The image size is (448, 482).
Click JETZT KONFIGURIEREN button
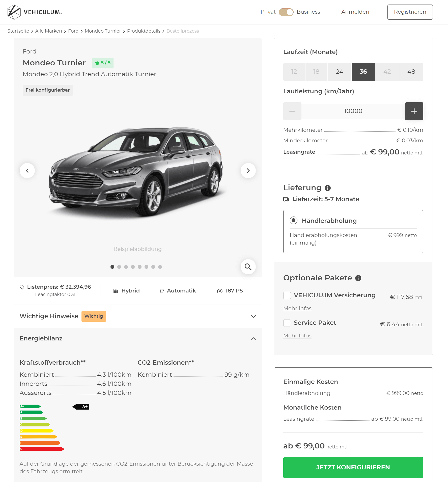pyautogui.click(x=353, y=468)
